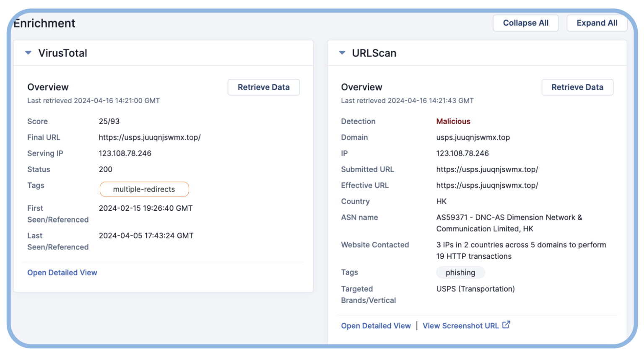
Task: Click the Enrichment page title
Action: [x=44, y=23]
